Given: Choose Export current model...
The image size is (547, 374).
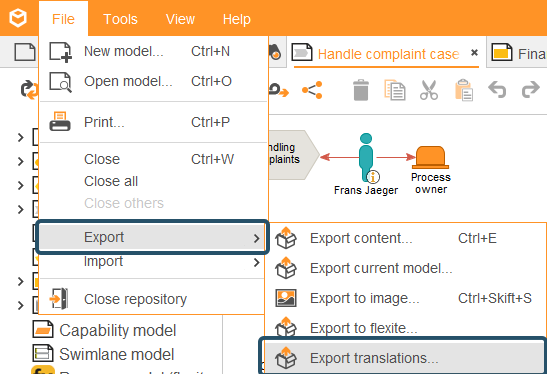Looking at the screenshot, I should (x=405, y=268).
